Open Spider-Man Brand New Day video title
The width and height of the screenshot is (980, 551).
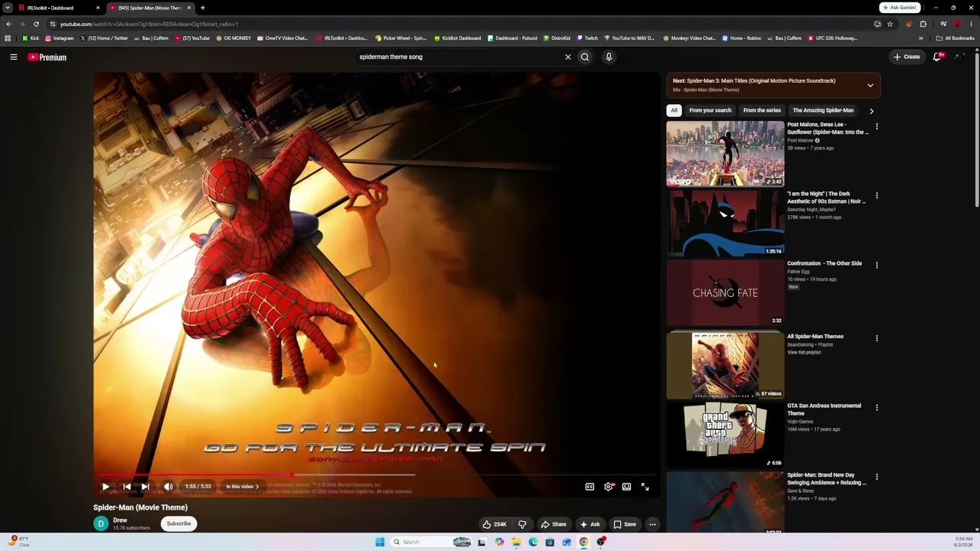pyautogui.click(x=827, y=479)
